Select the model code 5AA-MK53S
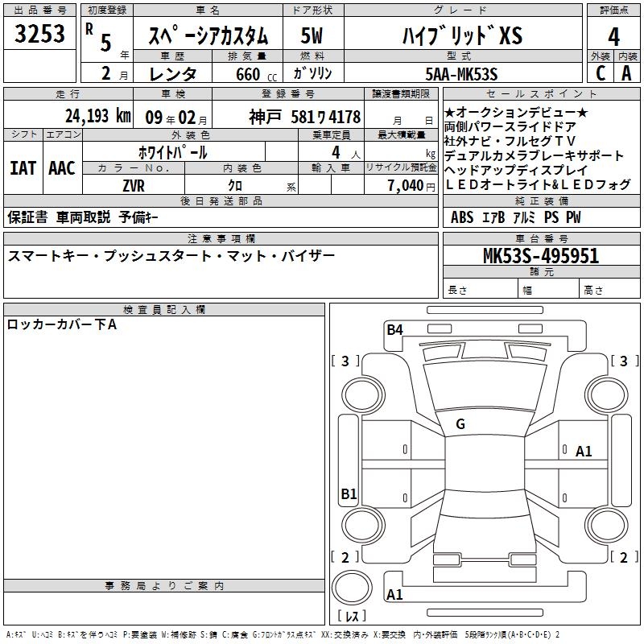The height and width of the screenshot is (644, 644). point(461,74)
